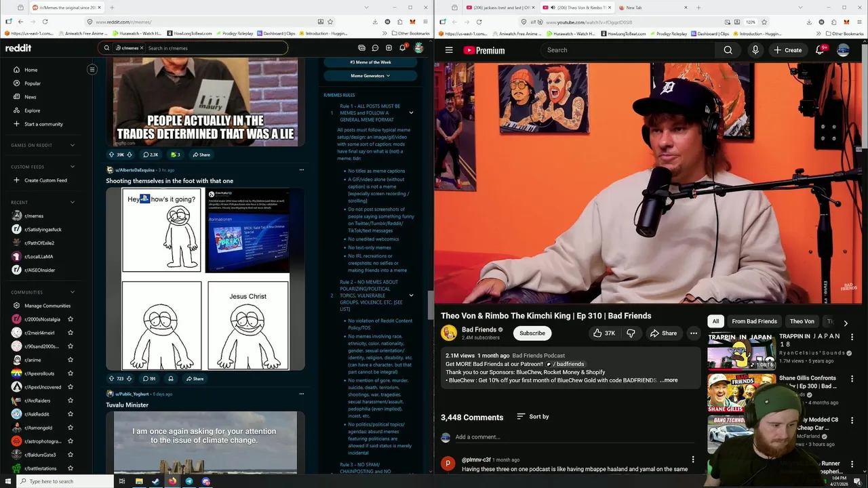Select Theo Von filter chip
The image size is (868, 488).
coord(802,321)
